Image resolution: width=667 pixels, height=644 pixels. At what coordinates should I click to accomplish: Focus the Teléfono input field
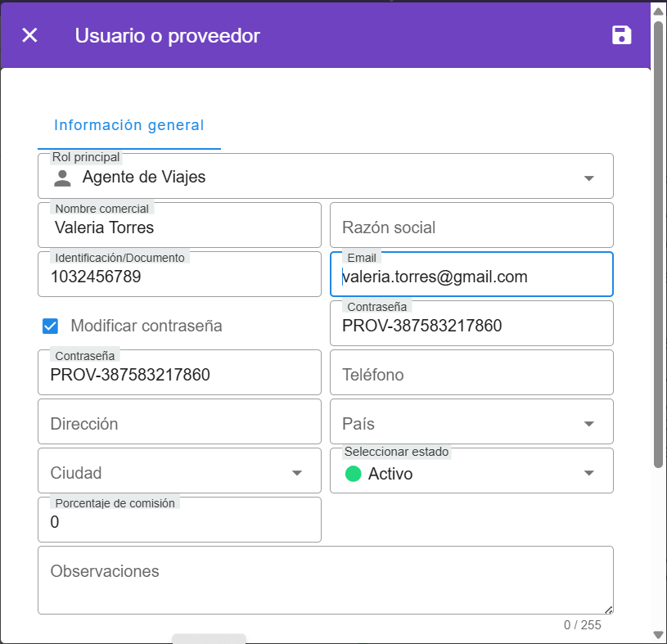coord(471,375)
